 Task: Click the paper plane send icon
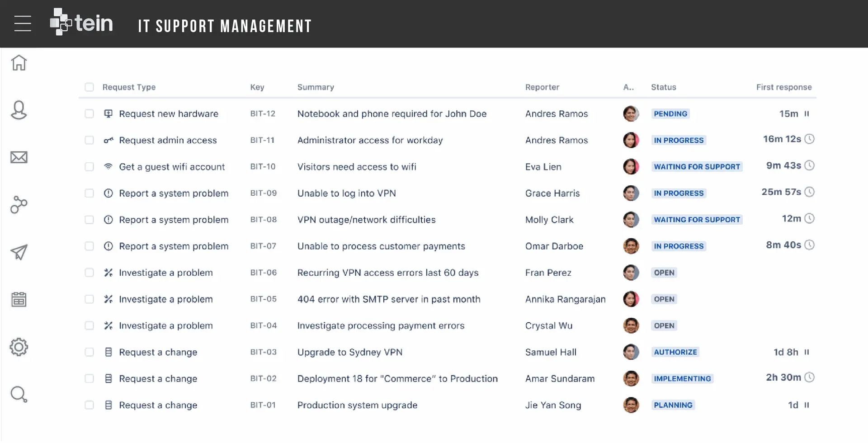[x=19, y=252]
